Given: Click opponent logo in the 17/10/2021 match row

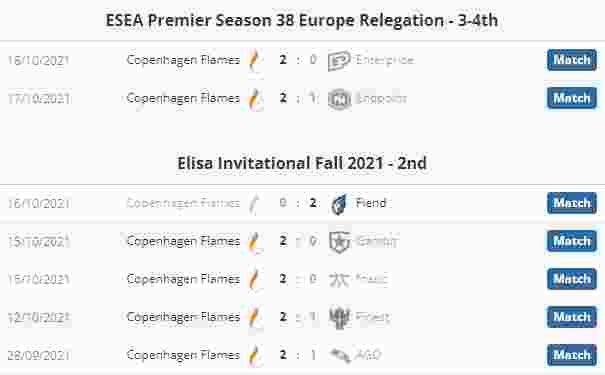Looking at the screenshot, I should pos(340,99).
